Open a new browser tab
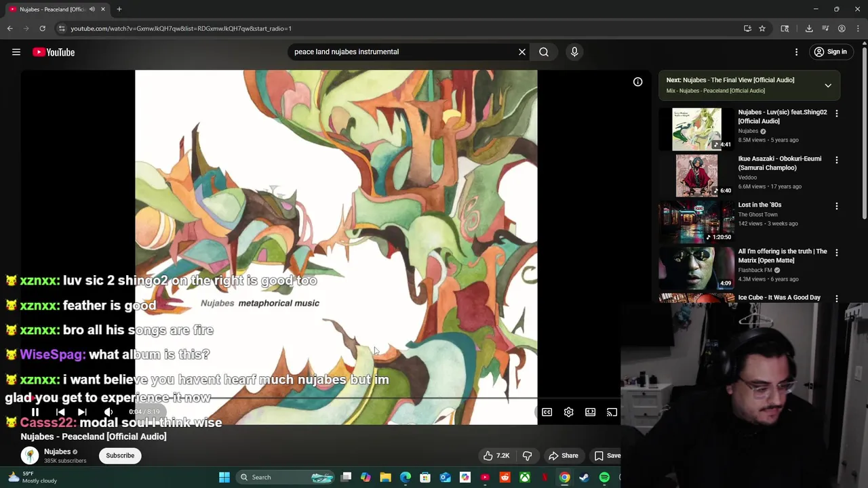 point(119,9)
